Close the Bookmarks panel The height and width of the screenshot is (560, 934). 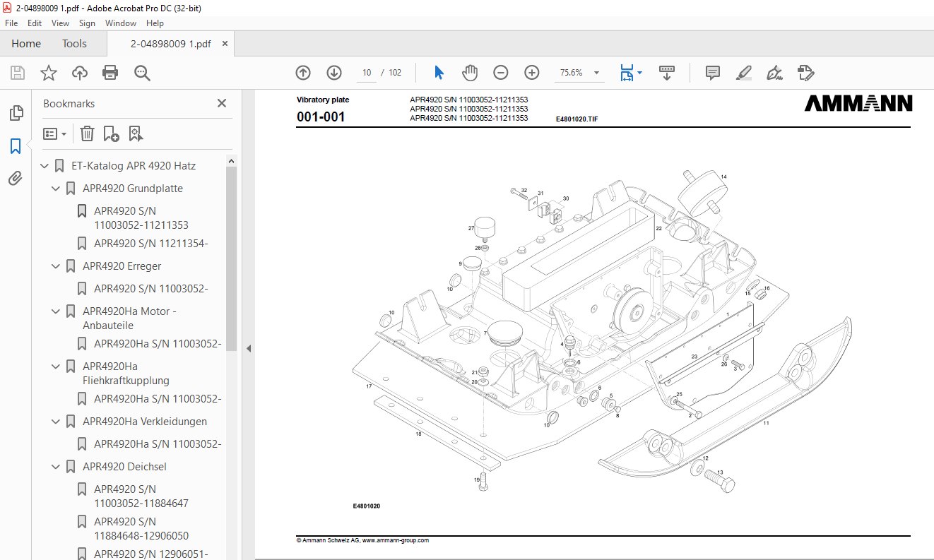pos(222,103)
